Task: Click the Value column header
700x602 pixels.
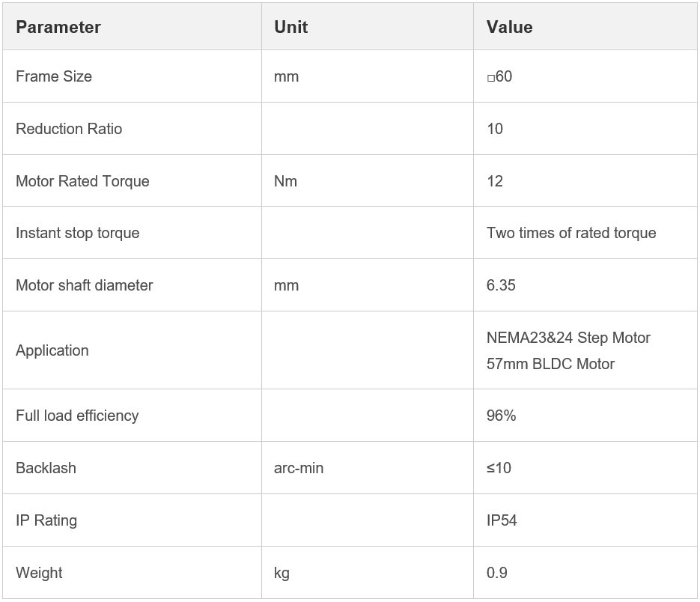Action: (x=509, y=27)
